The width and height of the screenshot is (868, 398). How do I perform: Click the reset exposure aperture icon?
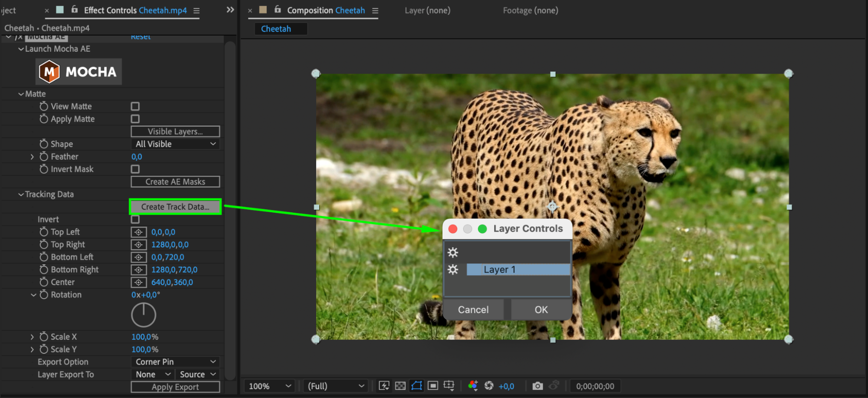(x=489, y=386)
